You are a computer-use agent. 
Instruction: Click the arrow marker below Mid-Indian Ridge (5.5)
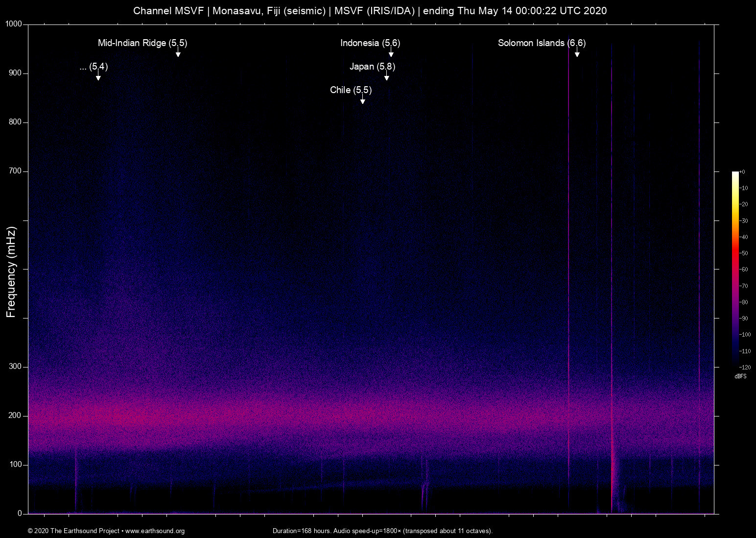(178, 54)
